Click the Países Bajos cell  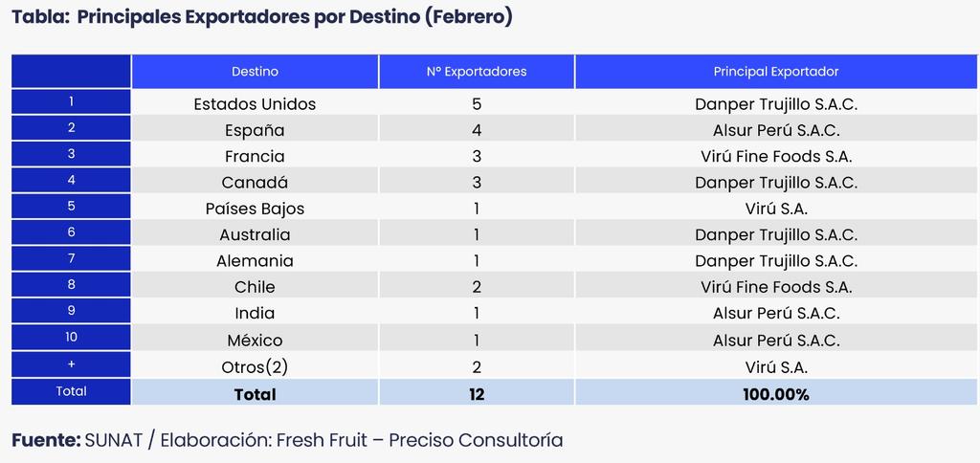click(255, 209)
